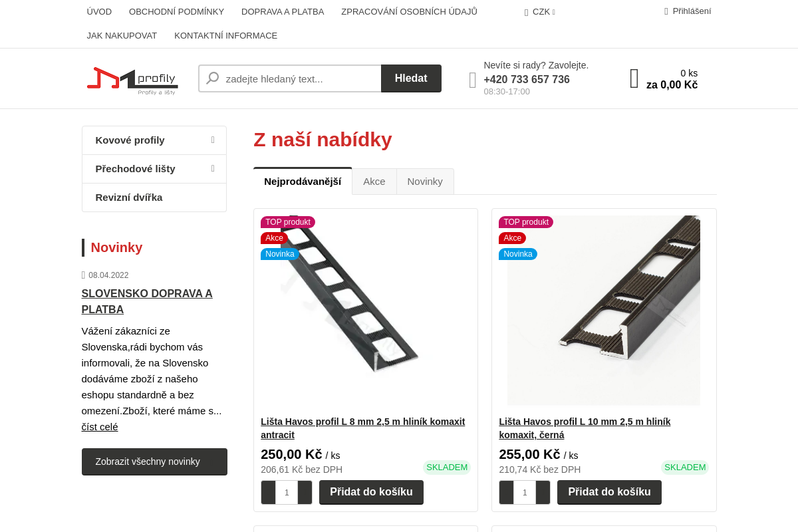Expand the Přechodové lišty category

click(213, 169)
